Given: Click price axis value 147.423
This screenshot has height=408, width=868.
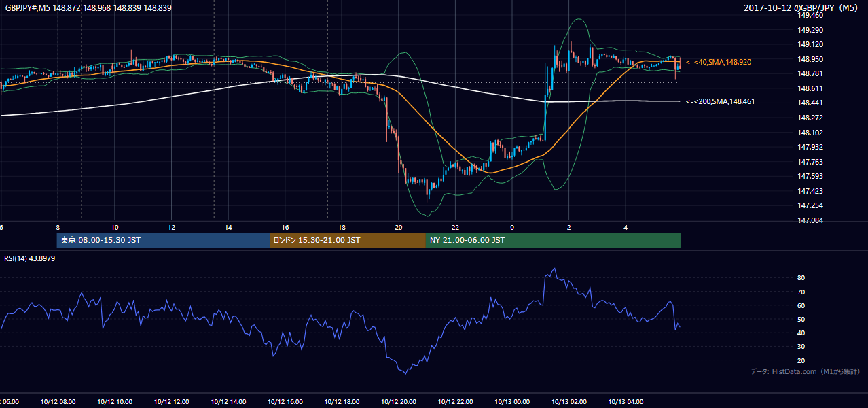Looking at the screenshot, I should point(810,191).
